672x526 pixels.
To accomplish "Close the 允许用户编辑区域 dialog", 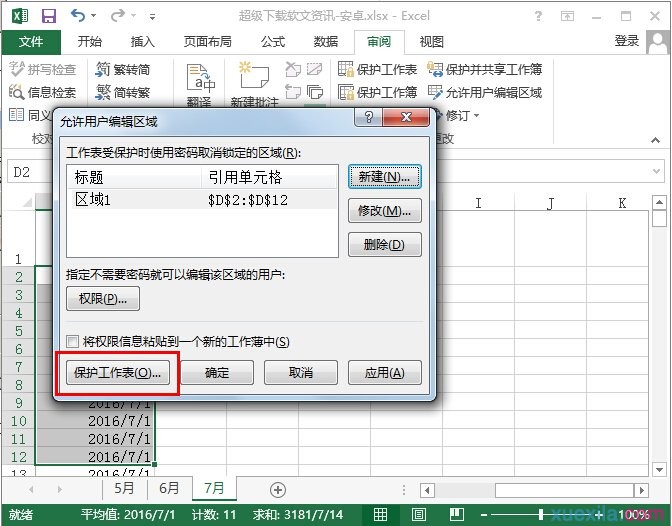I will coord(406,117).
